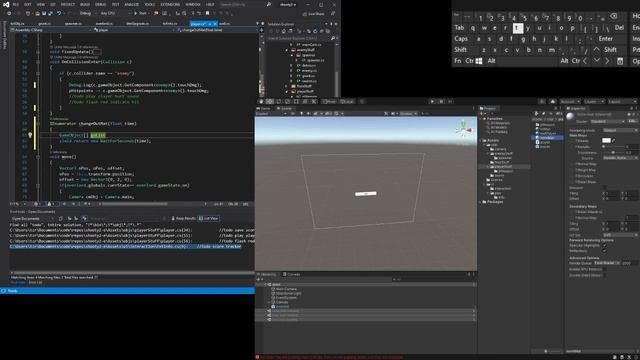Click the Unity Pause button

[441, 101]
